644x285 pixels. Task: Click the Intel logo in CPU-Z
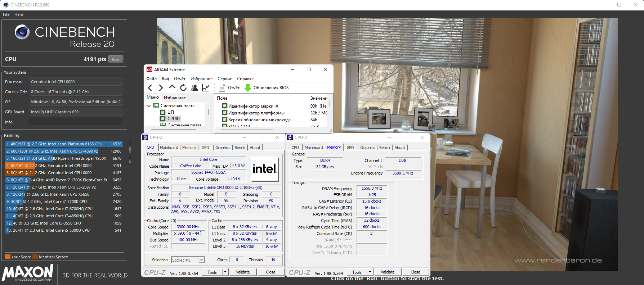click(x=265, y=169)
